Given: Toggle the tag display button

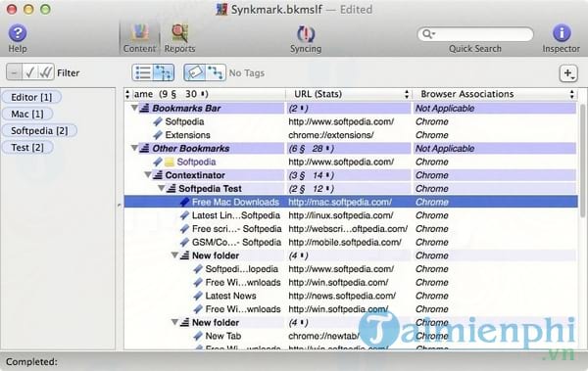Looking at the screenshot, I should click(x=194, y=72).
